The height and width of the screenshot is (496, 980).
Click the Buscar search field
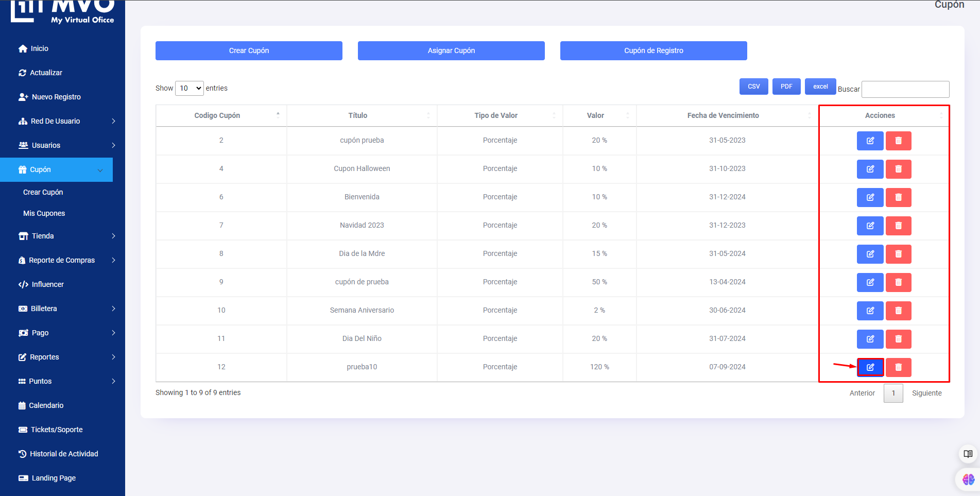[x=905, y=89]
